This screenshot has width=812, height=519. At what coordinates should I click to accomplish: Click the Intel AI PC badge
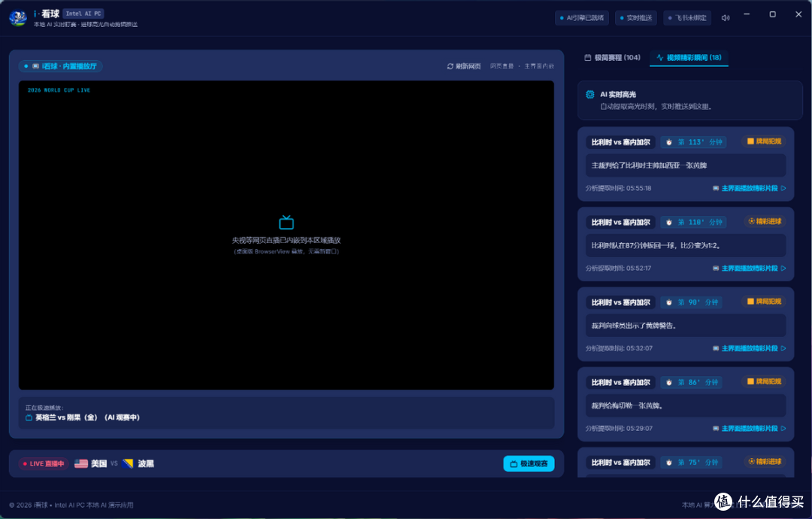coord(83,14)
